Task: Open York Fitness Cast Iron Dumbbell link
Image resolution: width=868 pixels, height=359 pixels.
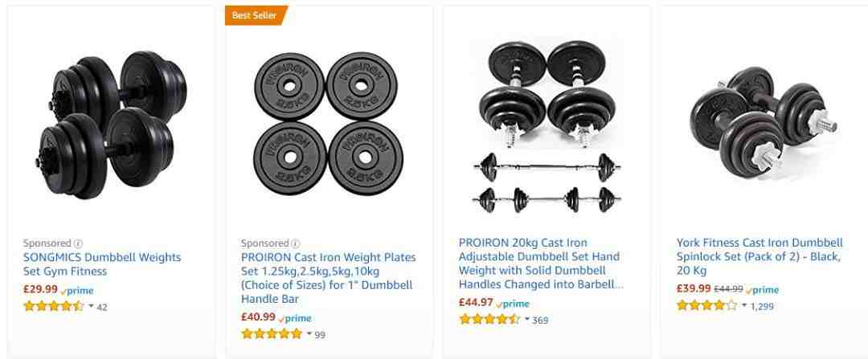Action: [759, 257]
